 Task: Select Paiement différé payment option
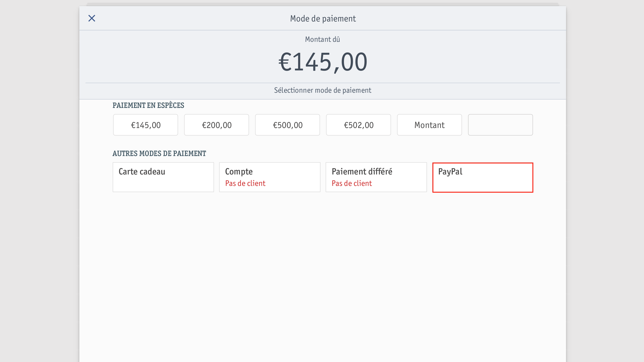click(x=376, y=177)
